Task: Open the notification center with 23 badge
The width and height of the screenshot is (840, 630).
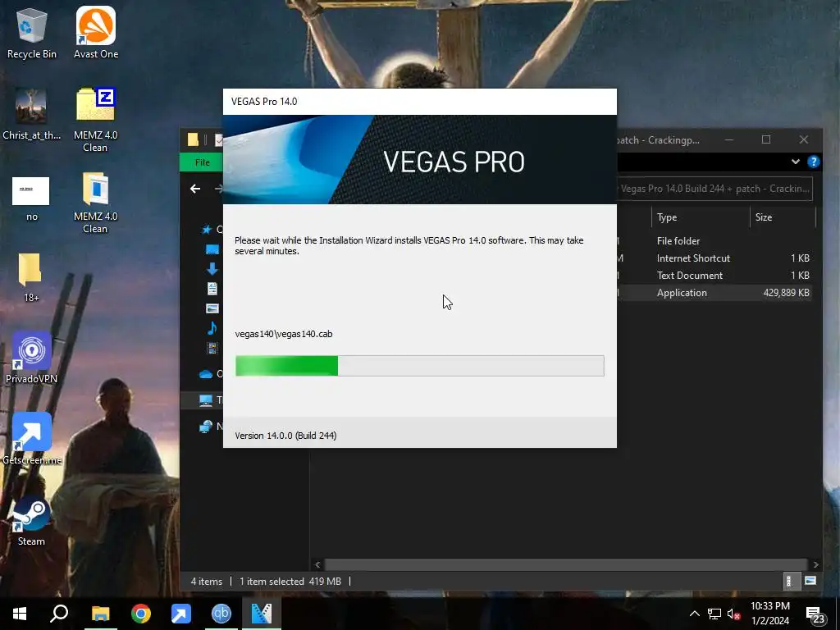Action: click(x=815, y=615)
